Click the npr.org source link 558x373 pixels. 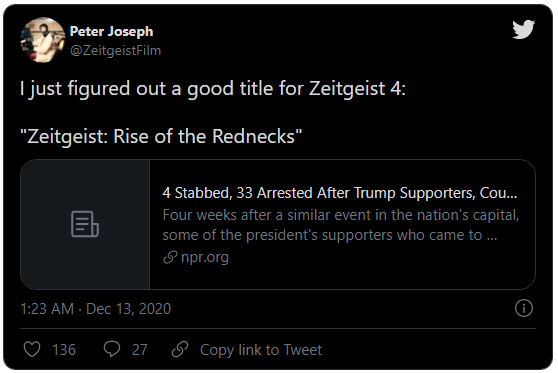[205, 257]
